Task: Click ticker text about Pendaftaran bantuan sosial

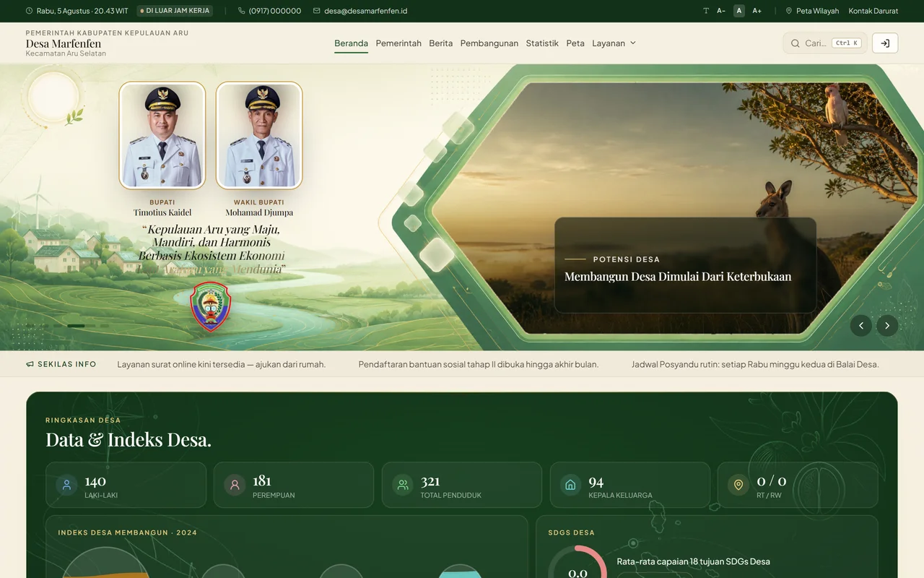Action: coord(479,364)
